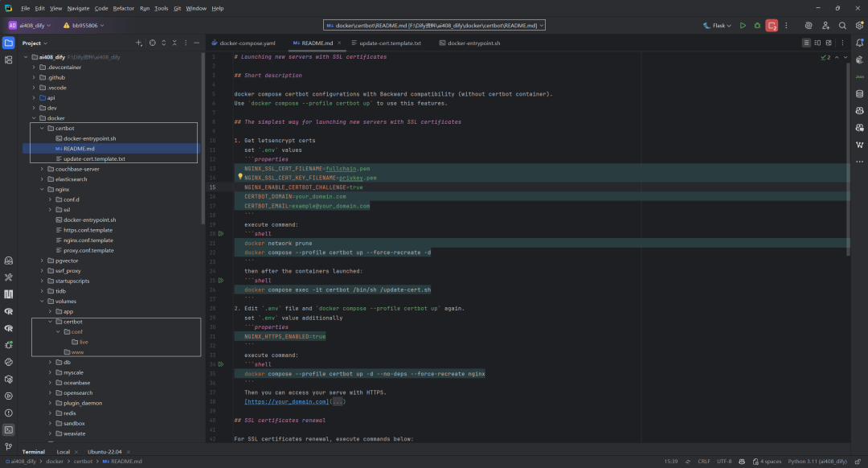Viewport: 868px width, 468px height.
Task: Switch to Editor only view mode
Action: point(806,43)
